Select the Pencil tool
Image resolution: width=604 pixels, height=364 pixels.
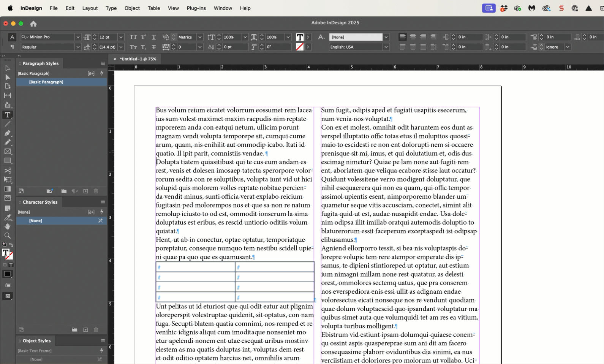point(7,142)
